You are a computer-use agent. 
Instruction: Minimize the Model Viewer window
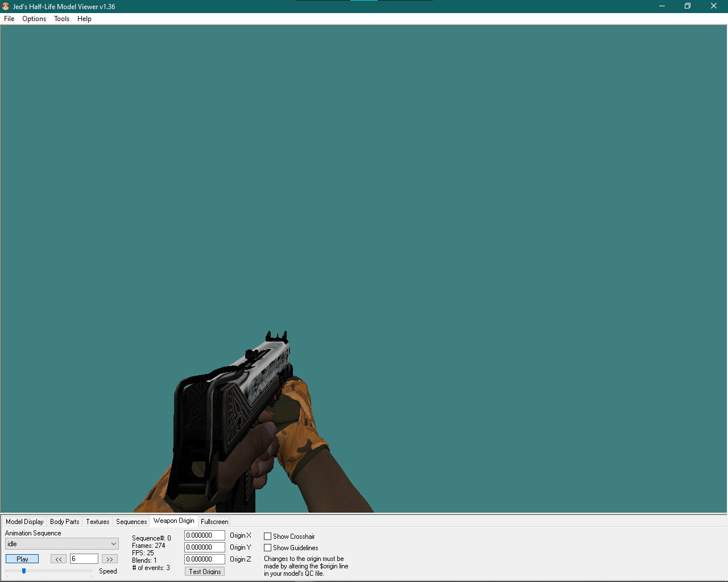(662, 6)
